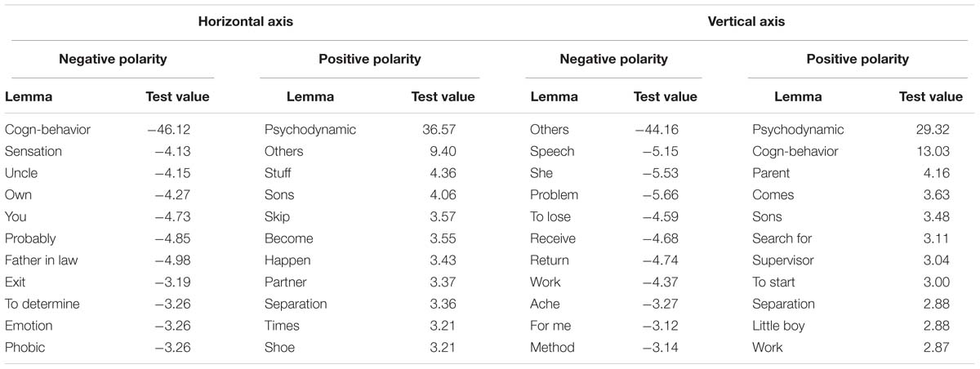Click the Partner lemma
Viewport: 980px width, 369px height.
(x=286, y=282)
